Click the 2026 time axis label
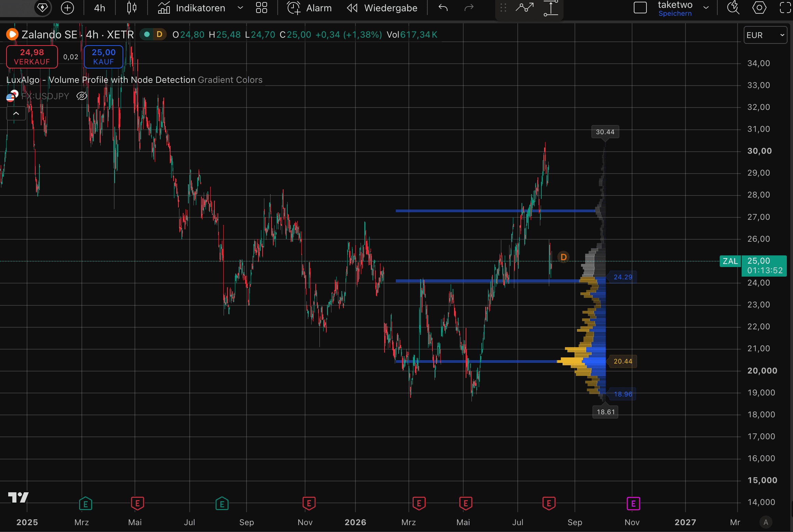 pos(355,522)
